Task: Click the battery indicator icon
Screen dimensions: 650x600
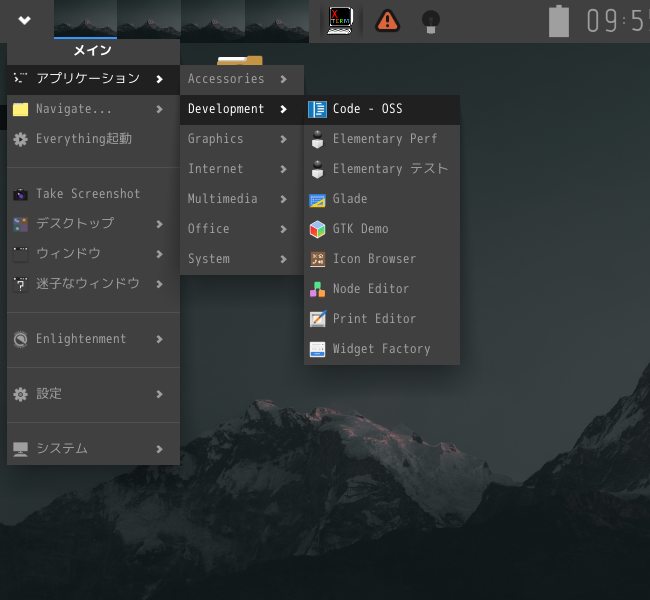Action: [559, 21]
